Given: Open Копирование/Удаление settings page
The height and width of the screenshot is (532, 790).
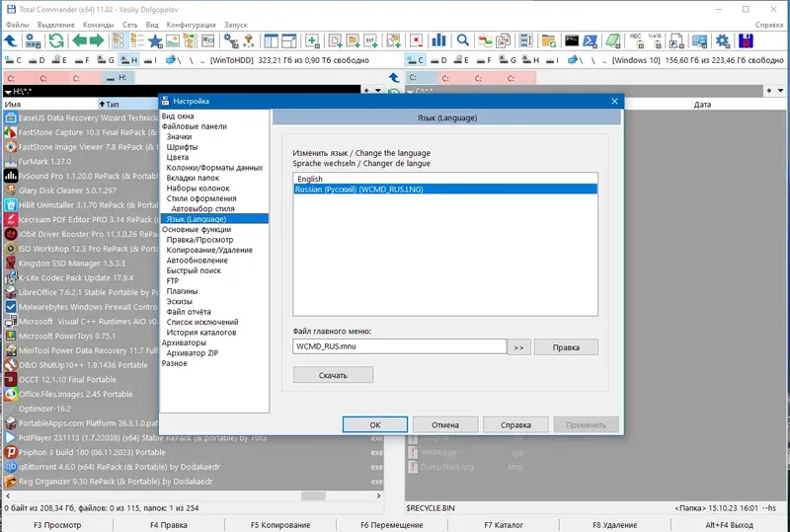Looking at the screenshot, I should click(209, 250).
